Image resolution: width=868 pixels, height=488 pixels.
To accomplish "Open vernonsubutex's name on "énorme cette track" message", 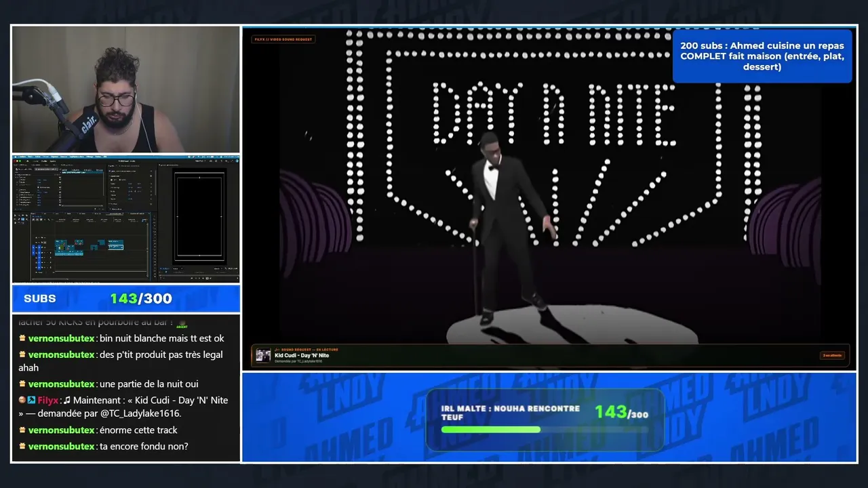I will [x=61, y=430].
